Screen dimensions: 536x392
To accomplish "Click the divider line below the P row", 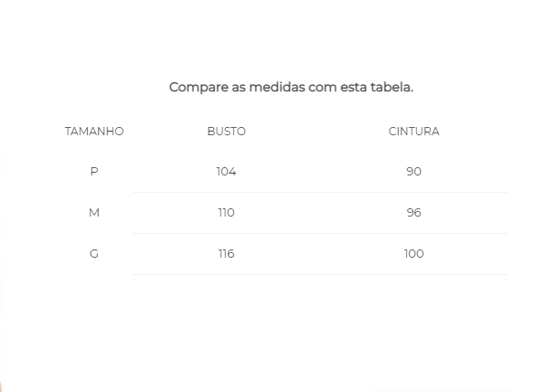I will click(320, 192).
